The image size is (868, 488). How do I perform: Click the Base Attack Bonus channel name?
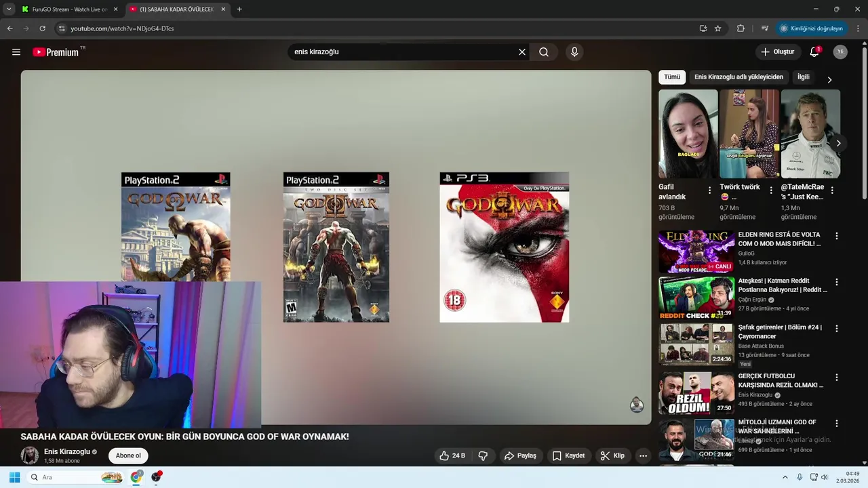coord(761,346)
